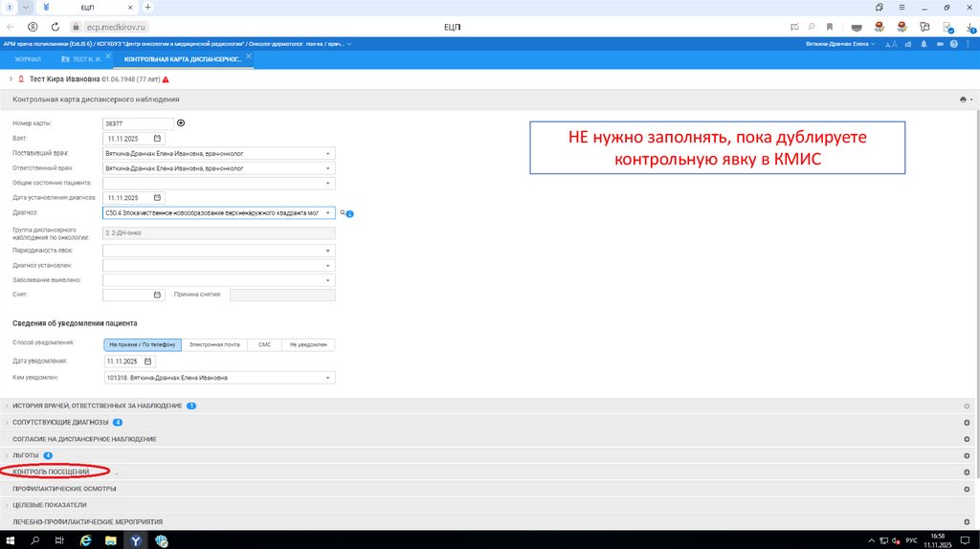Open browser downloads icon

[x=970, y=27]
